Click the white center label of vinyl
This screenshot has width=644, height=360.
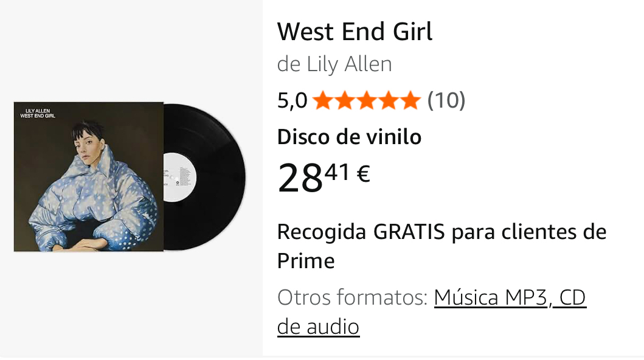coord(180,178)
